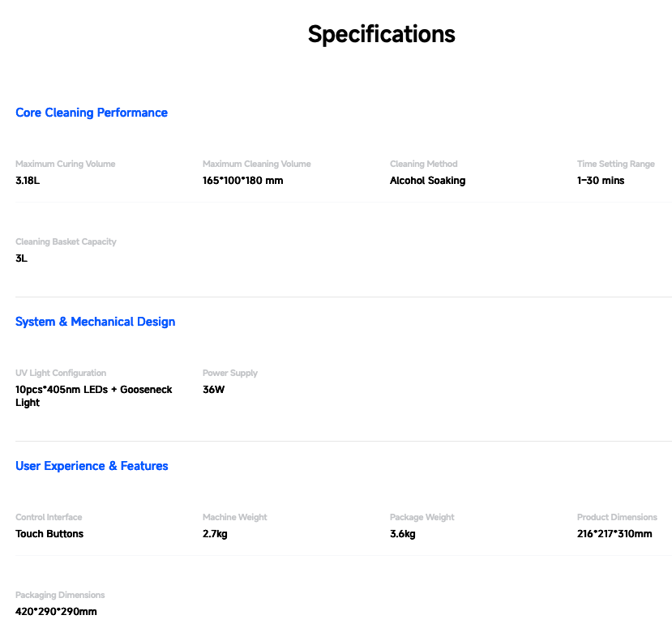Viewport: 672px width, 628px height.
Task: Click the Core Cleaning Performance section heading
Action: 92,113
